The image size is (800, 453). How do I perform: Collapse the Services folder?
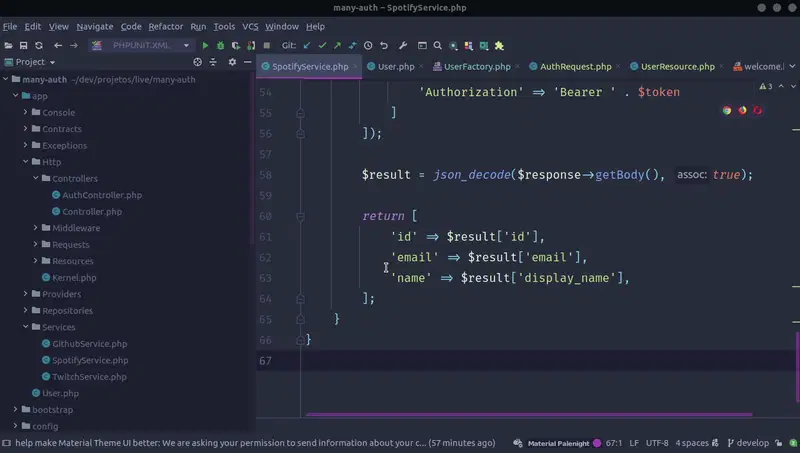(25, 327)
